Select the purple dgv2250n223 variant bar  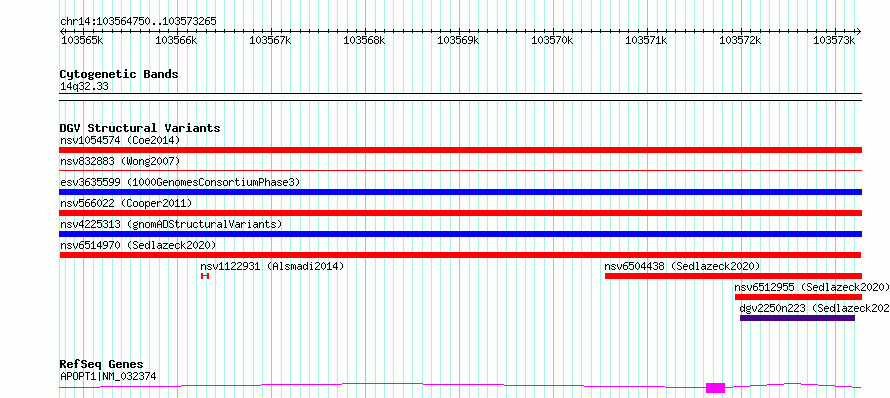pos(797,318)
